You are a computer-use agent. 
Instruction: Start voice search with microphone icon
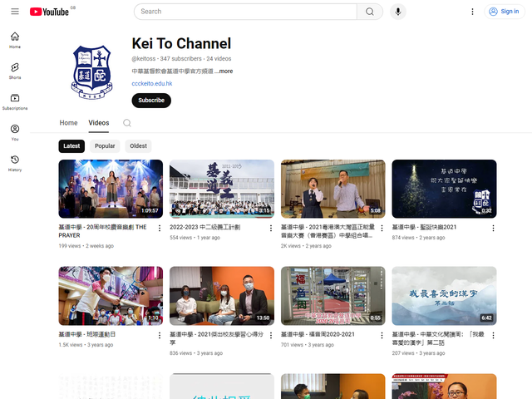click(398, 12)
